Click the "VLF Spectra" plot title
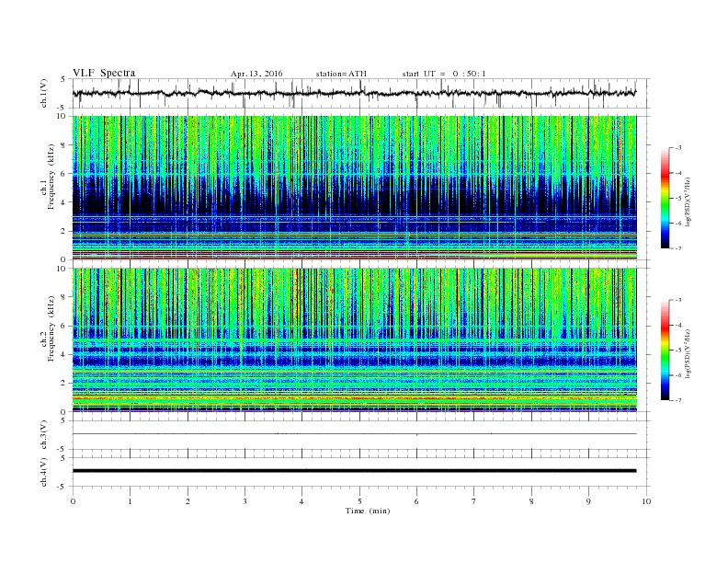 pos(104,73)
